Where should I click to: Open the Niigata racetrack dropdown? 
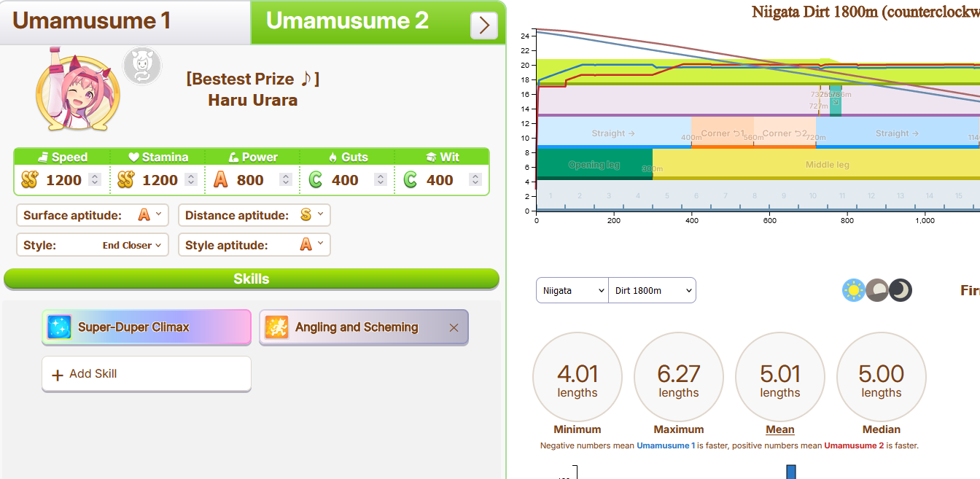click(x=572, y=290)
